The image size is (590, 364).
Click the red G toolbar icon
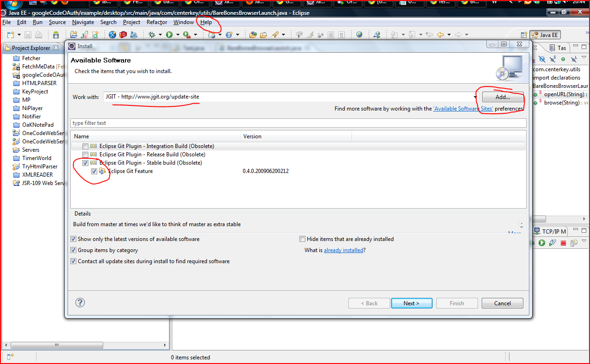[x=123, y=35]
